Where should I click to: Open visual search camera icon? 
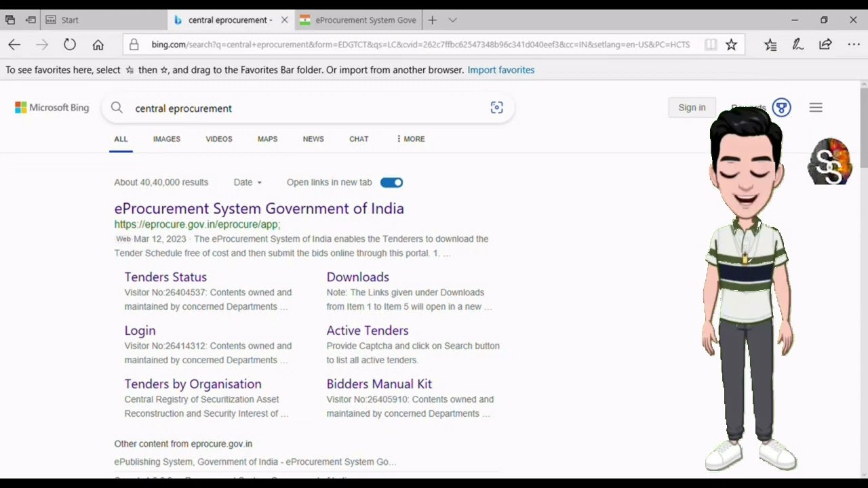[x=496, y=108]
